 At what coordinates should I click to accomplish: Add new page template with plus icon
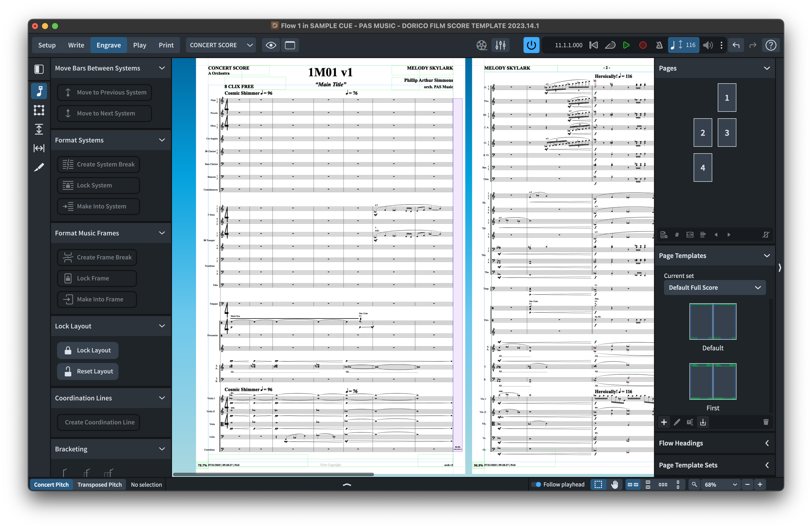664,422
